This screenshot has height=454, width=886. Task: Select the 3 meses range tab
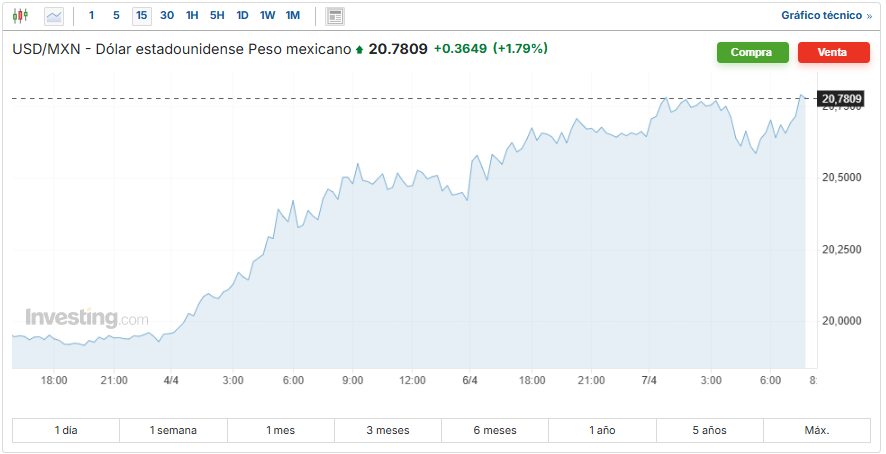[x=388, y=430]
